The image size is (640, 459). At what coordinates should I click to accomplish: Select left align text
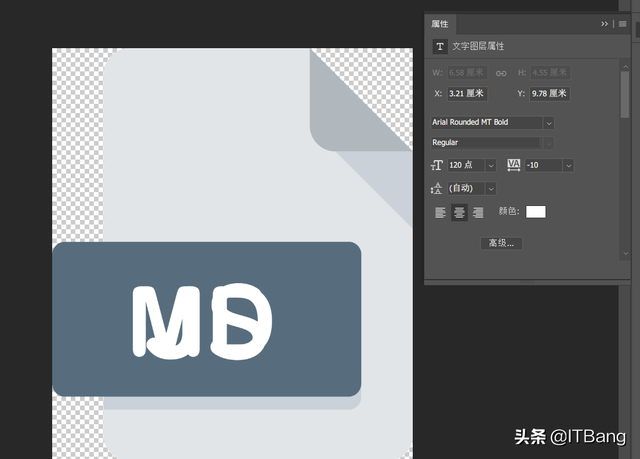(440, 213)
